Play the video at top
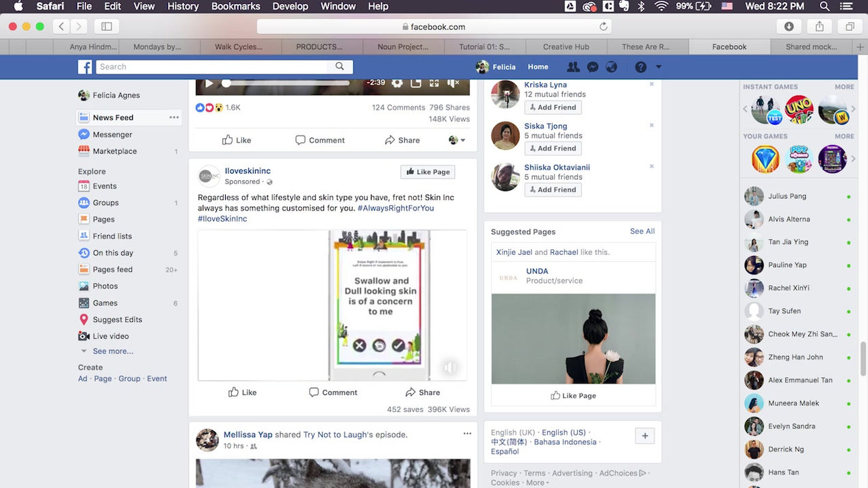The width and height of the screenshot is (868, 488). [209, 83]
